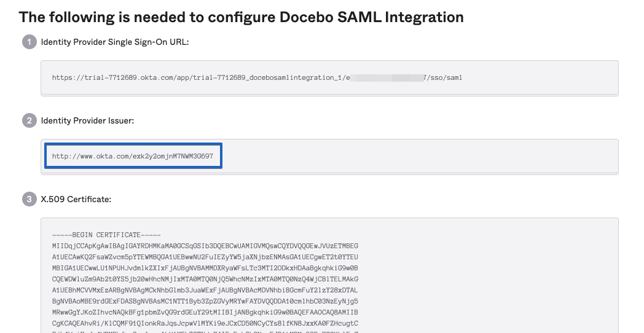Click the certificate line starting with BgNVBAoMBE9
The image size is (644, 333).
205,301
